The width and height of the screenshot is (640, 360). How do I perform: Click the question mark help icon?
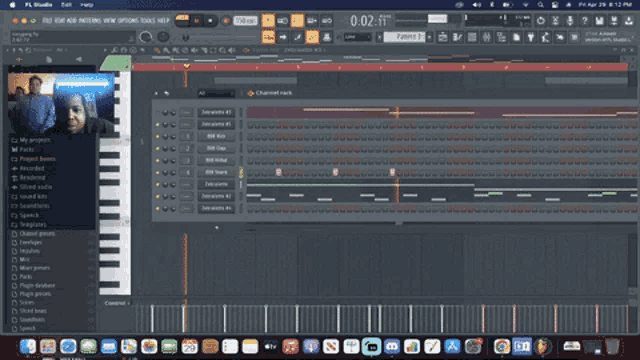584,20
